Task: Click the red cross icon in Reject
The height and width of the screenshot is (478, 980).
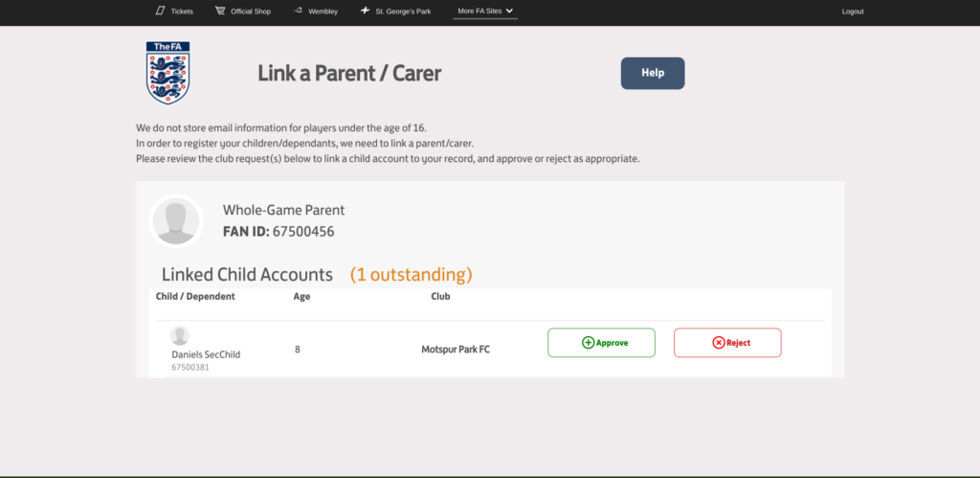Action: click(x=718, y=343)
